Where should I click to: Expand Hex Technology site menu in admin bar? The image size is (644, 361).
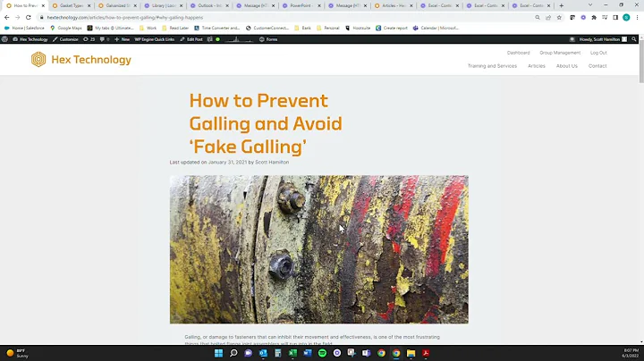click(30, 39)
